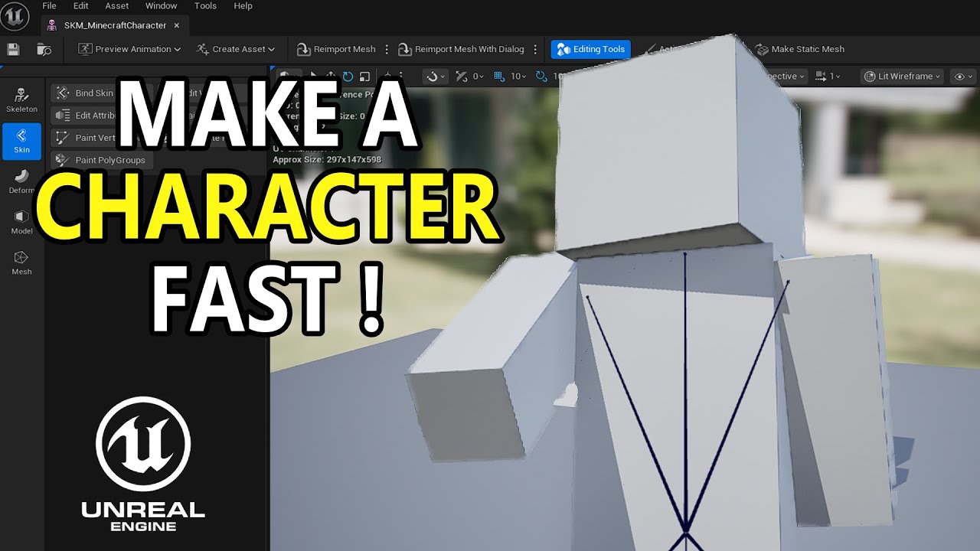Click the Approx Size 297x147x598 text

pyautogui.click(x=327, y=160)
